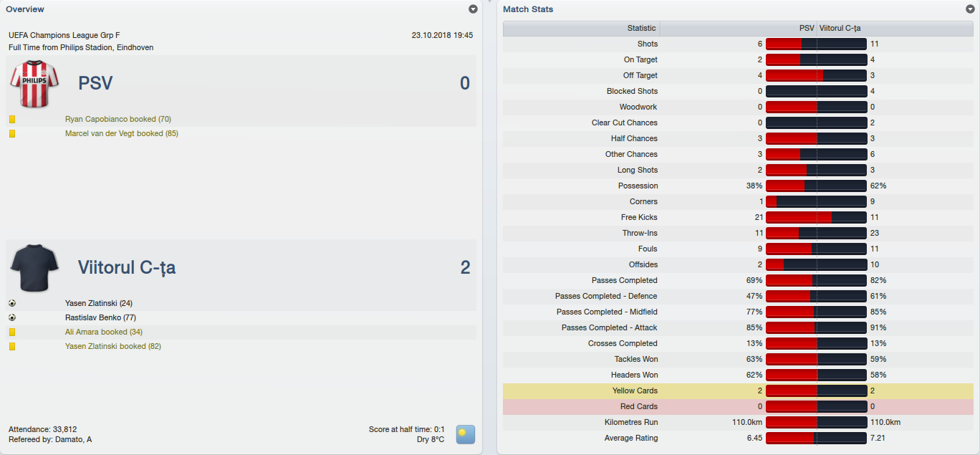Click yellow card icon beside Marcel van der Vegt

[x=12, y=134]
